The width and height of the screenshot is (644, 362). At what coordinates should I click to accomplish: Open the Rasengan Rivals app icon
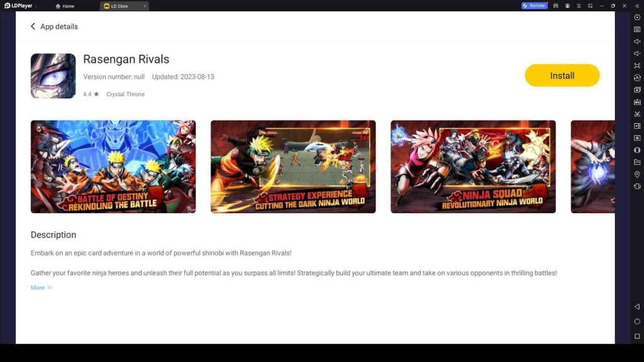53,76
